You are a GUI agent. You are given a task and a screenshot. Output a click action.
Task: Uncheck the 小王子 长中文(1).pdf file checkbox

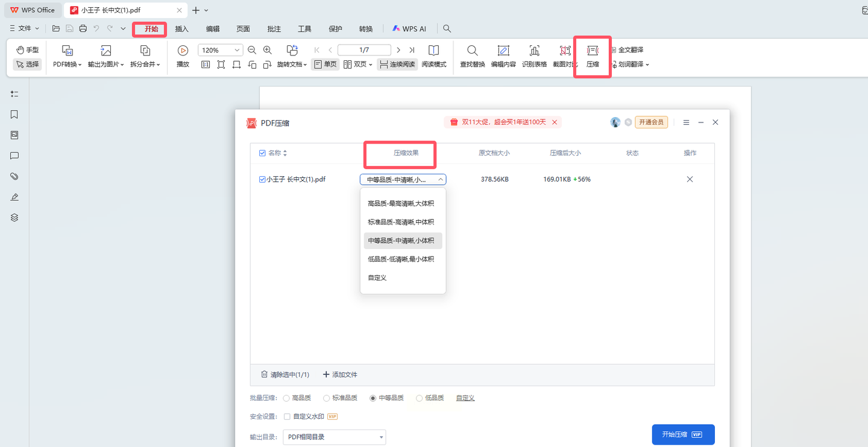[x=262, y=179]
